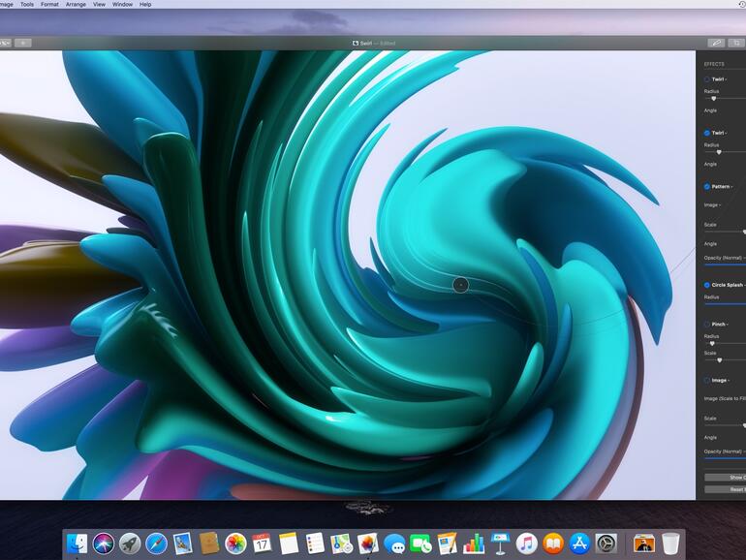This screenshot has height=560, width=746.
Task: Click the Show button below effects
Action: click(725, 478)
